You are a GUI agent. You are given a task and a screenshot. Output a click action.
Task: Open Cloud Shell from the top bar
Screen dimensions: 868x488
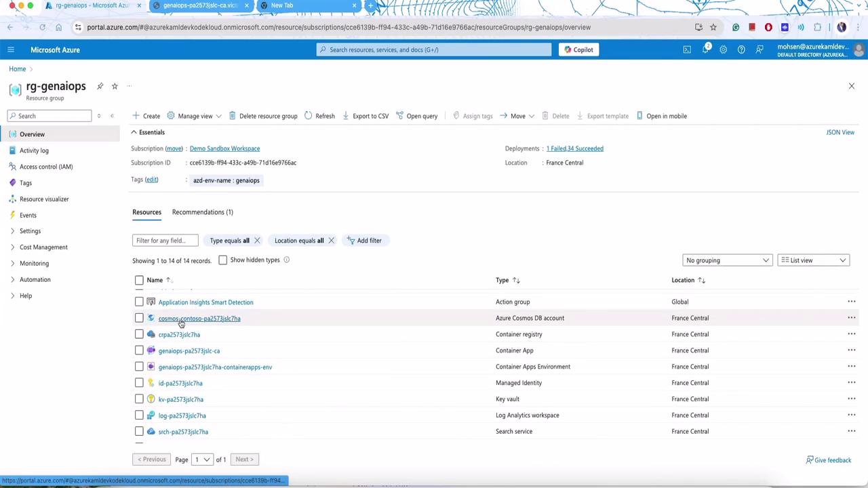[687, 49]
